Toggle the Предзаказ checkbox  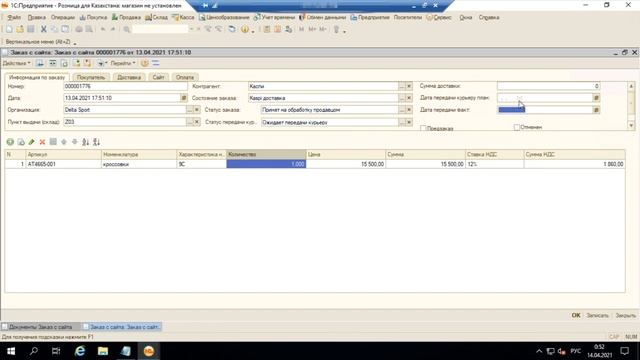tap(423, 128)
